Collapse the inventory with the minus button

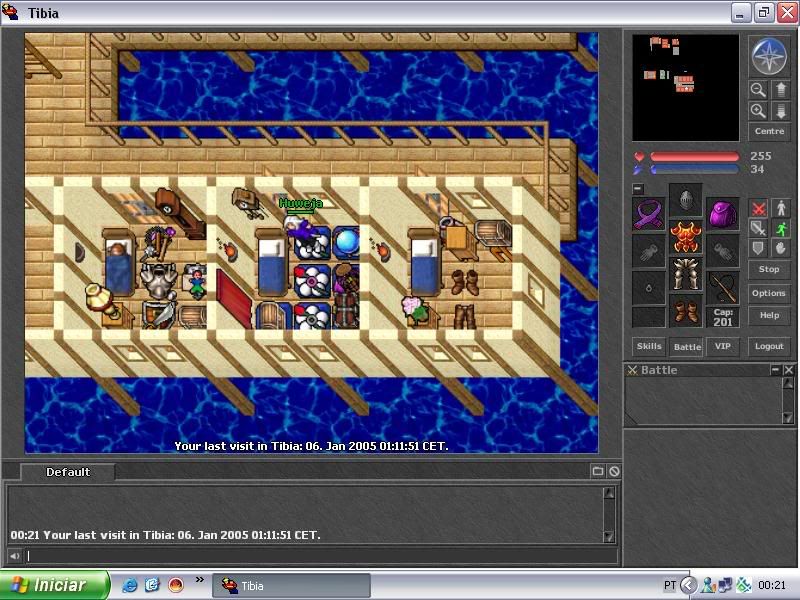point(638,188)
